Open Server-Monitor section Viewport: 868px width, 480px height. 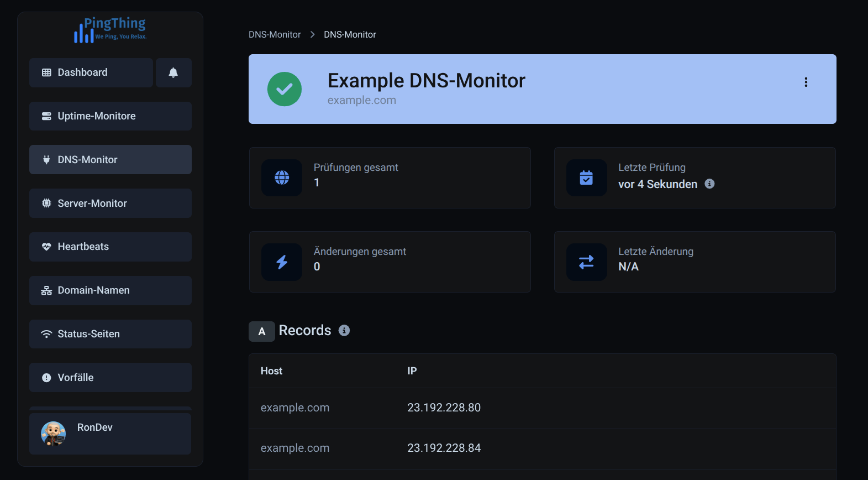point(111,204)
